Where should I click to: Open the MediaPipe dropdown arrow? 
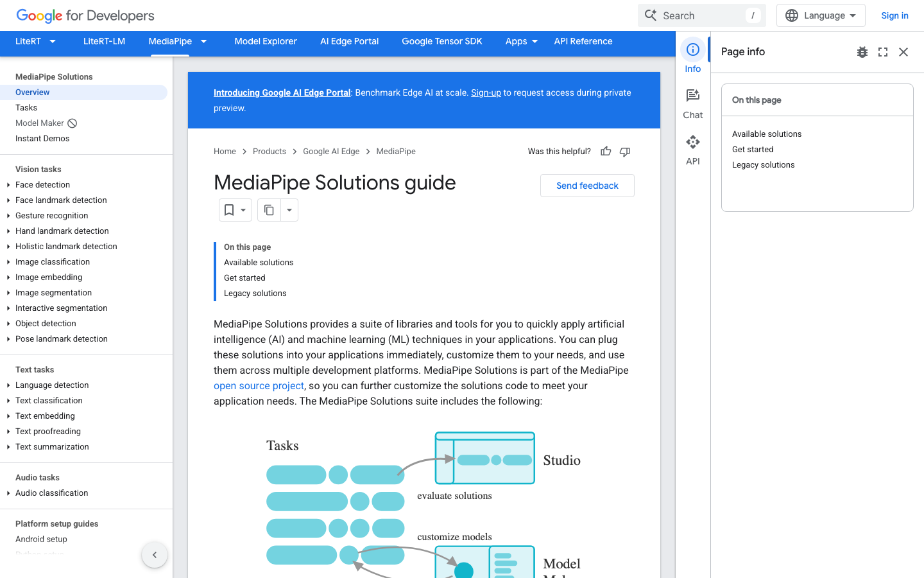(203, 41)
